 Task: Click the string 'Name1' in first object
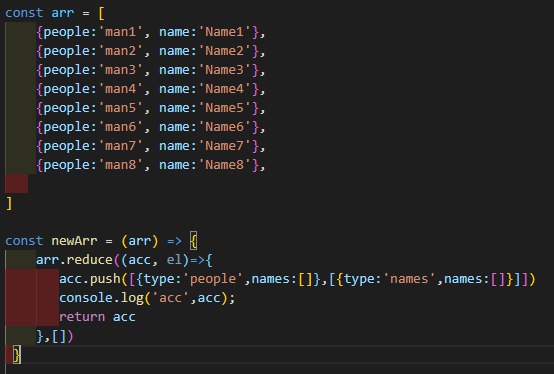pyautogui.click(x=224, y=32)
